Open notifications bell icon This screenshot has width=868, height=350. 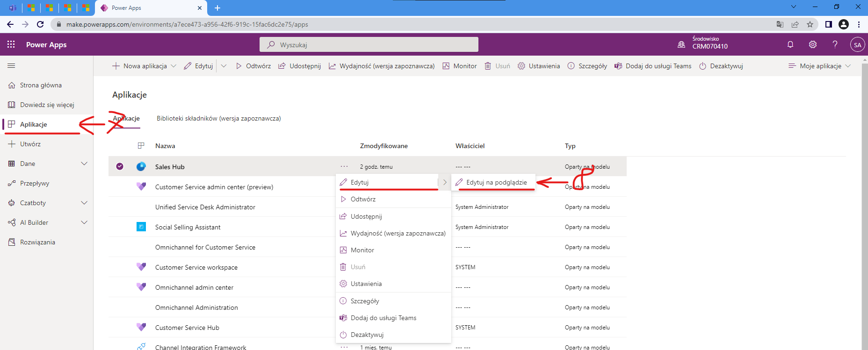790,44
